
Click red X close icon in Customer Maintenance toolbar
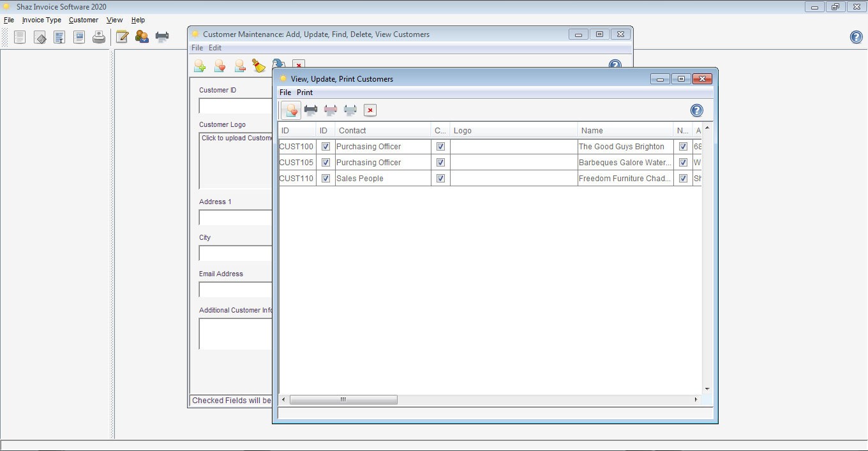coord(298,64)
